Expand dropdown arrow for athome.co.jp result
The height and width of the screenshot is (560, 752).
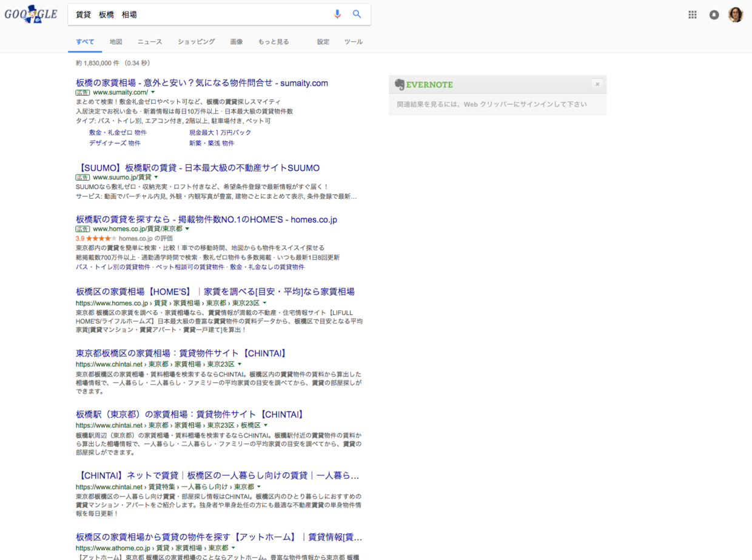[233, 548]
